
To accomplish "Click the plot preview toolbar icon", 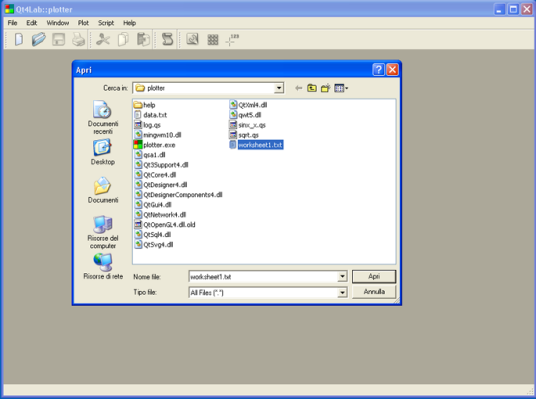I will (192, 39).
